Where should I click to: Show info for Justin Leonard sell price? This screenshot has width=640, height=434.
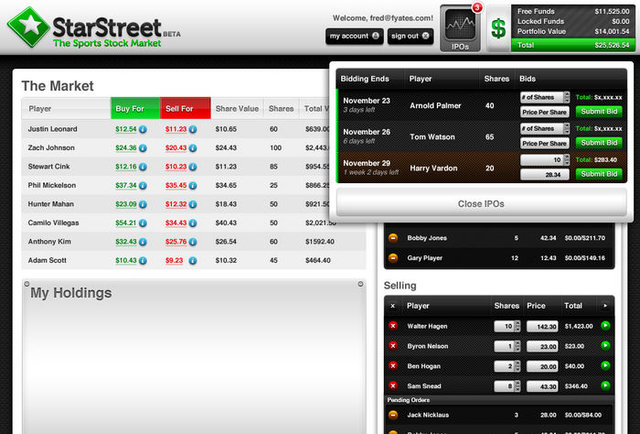coord(193,129)
